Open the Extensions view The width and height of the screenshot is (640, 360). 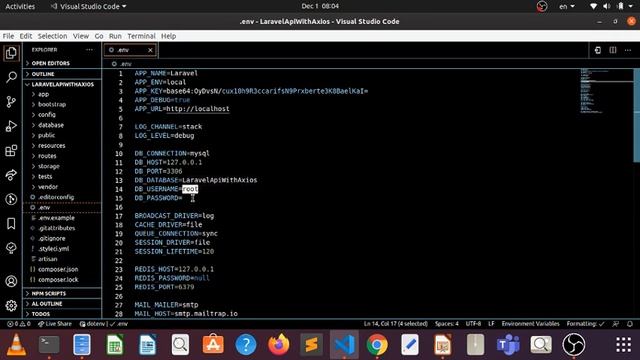coord(11,151)
